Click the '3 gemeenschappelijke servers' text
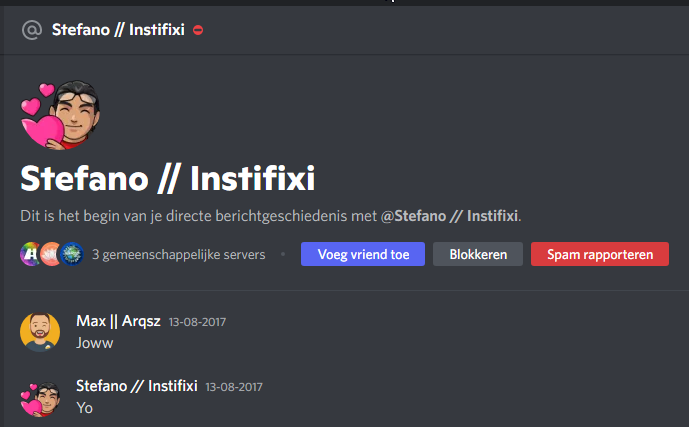 click(178, 255)
